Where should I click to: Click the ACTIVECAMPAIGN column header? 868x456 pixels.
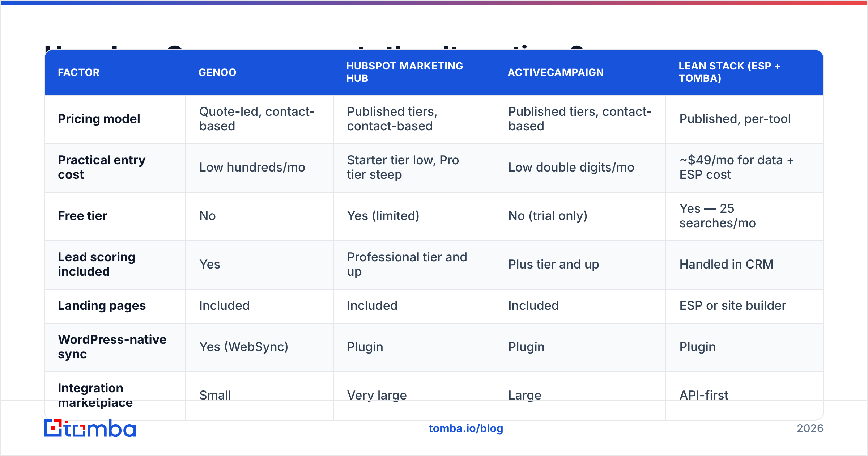pos(556,72)
